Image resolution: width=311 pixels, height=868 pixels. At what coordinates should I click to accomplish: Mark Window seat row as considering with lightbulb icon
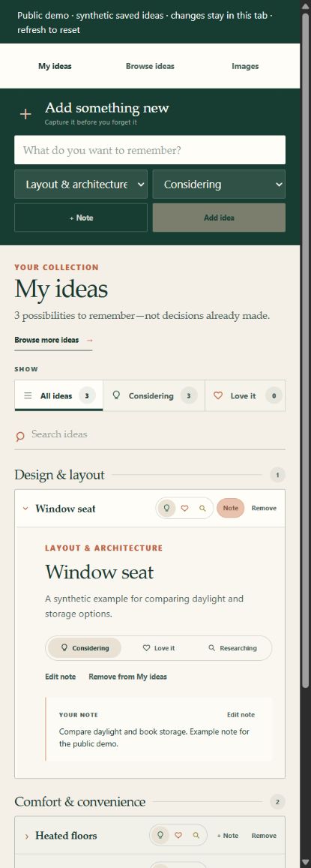tap(166, 508)
